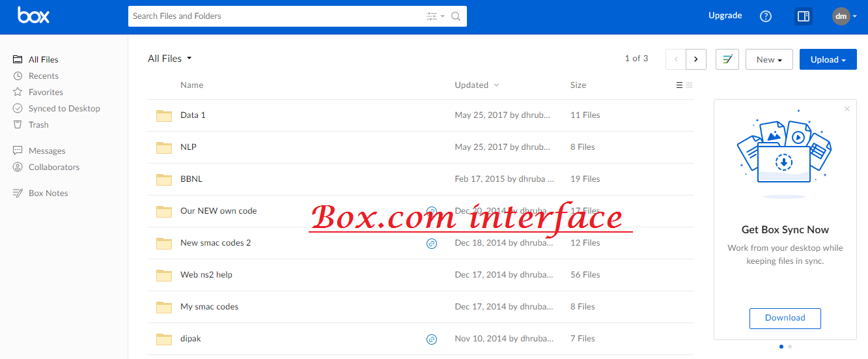The height and width of the screenshot is (359, 868).
Task: Go to next page arrow
Action: click(x=696, y=59)
